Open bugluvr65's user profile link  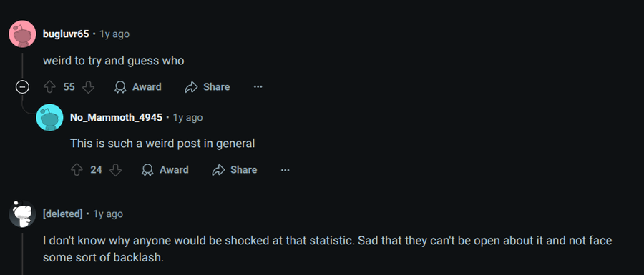click(x=66, y=34)
